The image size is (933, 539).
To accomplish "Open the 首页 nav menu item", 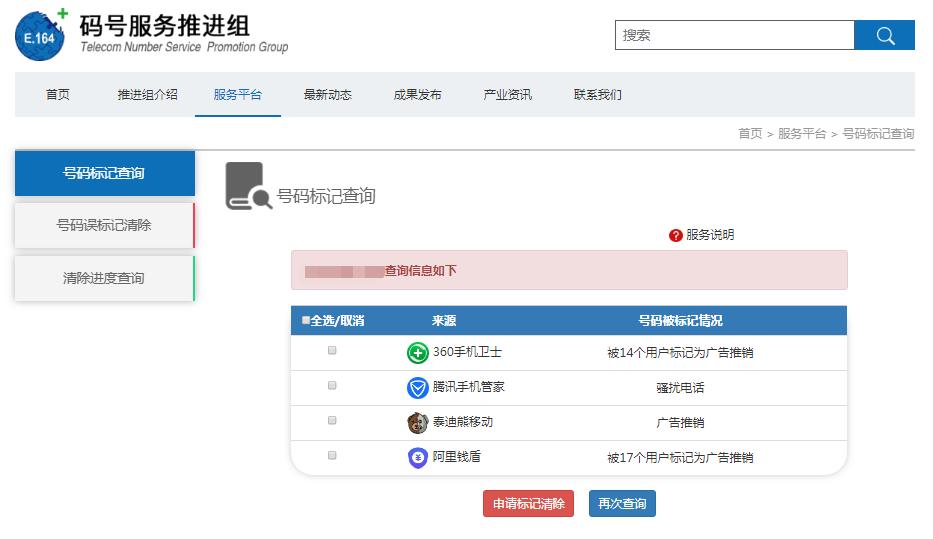I will pos(58,95).
